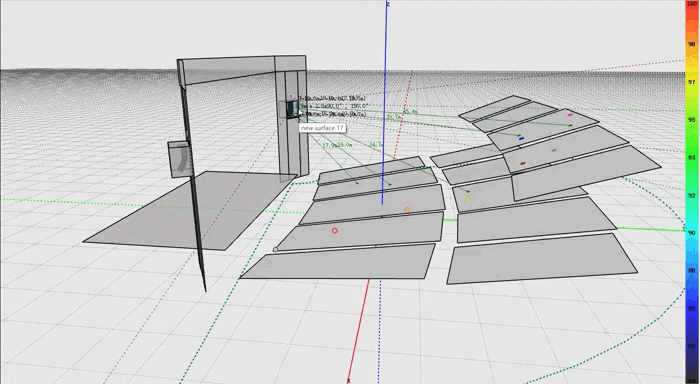
Task: Select the small gray marker on the balcony surface
Action: [x=554, y=150]
